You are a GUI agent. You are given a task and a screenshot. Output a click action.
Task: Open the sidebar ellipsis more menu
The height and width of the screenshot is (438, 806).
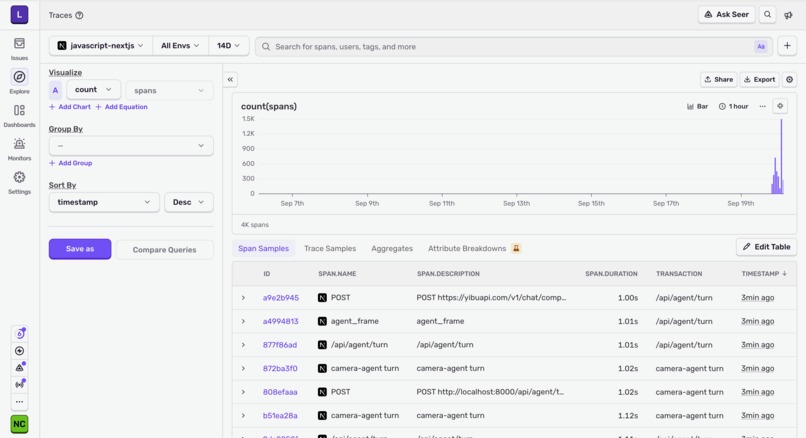19,402
